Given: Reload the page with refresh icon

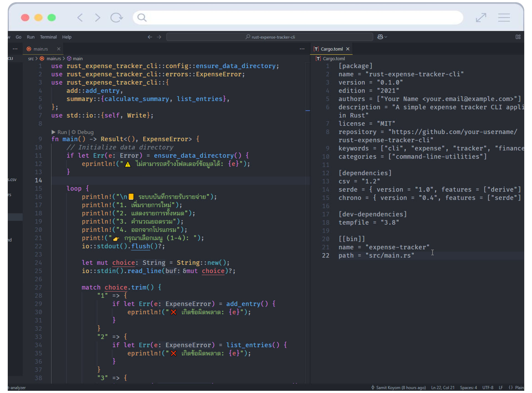Looking at the screenshot, I should pos(116,18).
